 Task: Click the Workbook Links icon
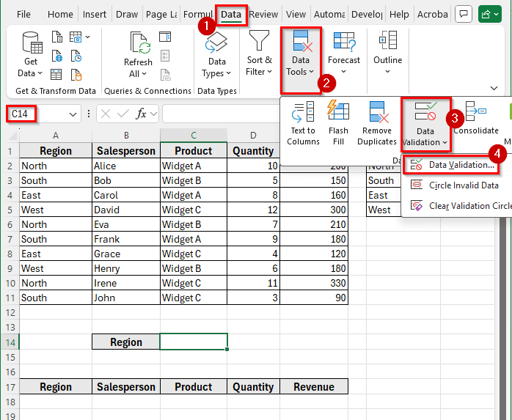166,75
